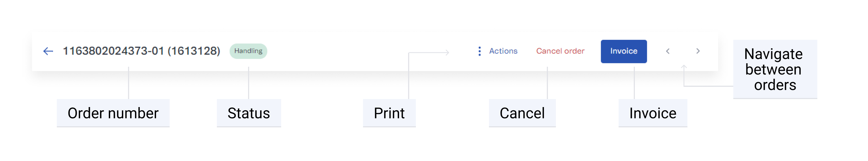Select the right chevron to view next order
This screenshot has width=868, height=161.
pyautogui.click(x=698, y=51)
